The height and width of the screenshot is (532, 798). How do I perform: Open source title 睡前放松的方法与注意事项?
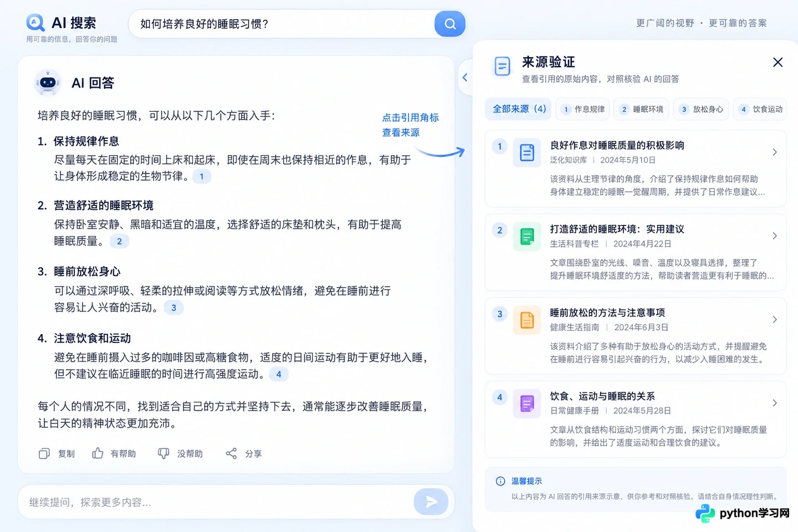(x=607, y=313)
